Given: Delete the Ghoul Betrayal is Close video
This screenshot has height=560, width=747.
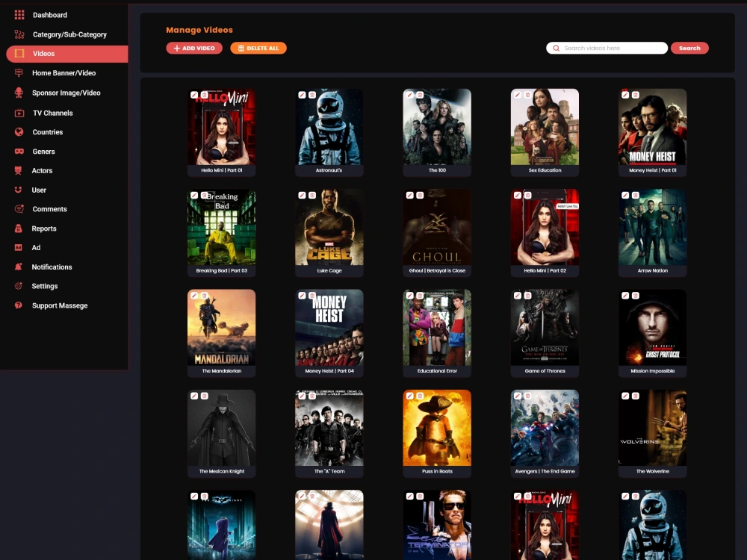Looking at the screenshot, I should (x=420, y=195).
